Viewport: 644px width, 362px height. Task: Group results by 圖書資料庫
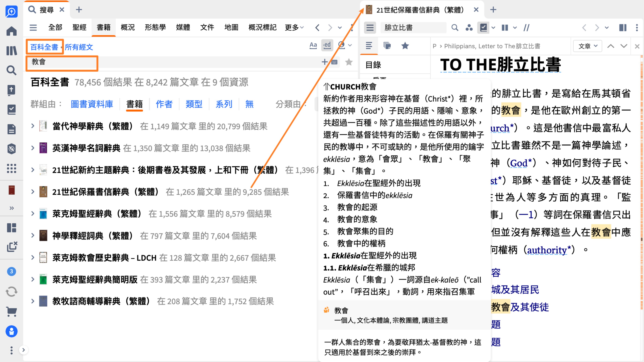click(92, 104)
